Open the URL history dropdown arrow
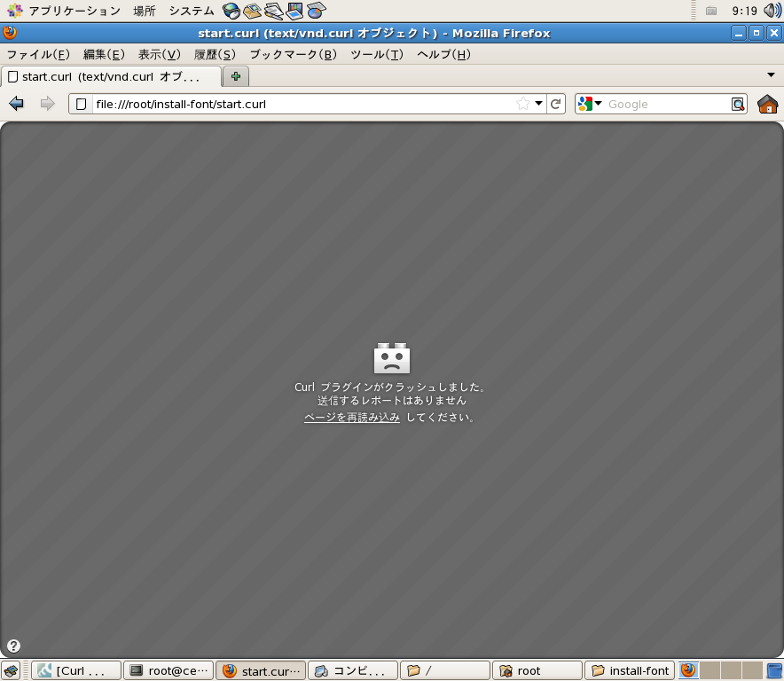 (x=538, y=104)
